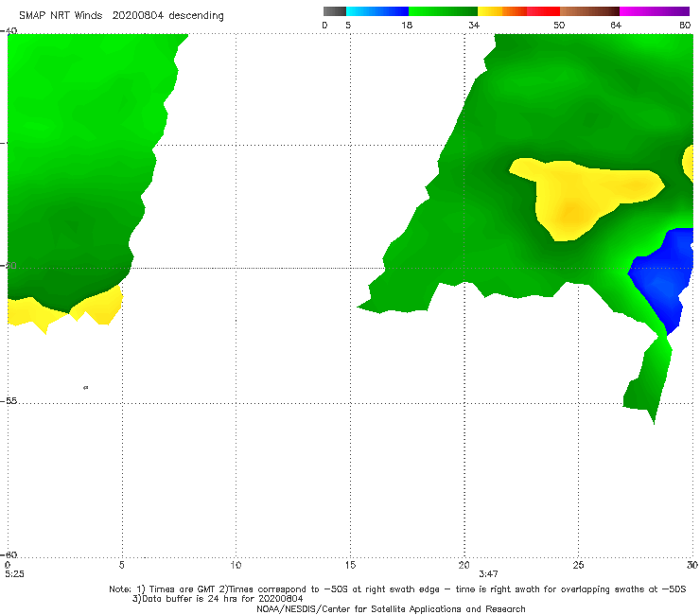Click the longitude label '20' on bottom axis
Screen dimensions: 700x615
tap(464, 566)
